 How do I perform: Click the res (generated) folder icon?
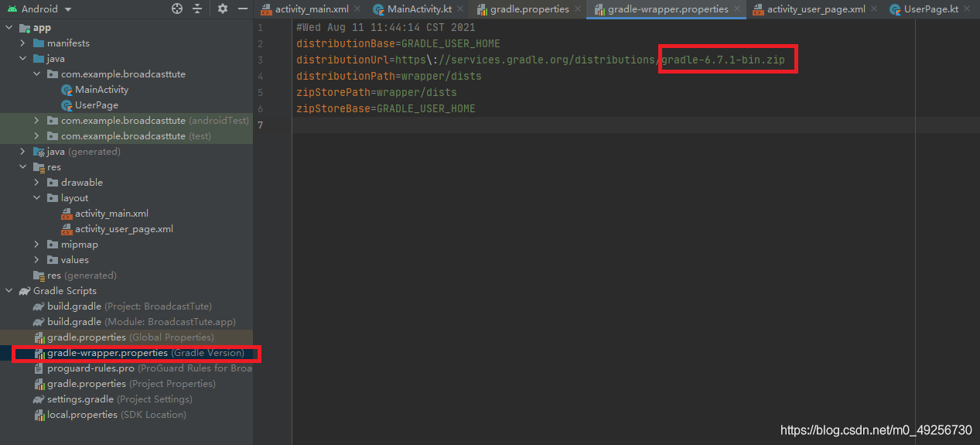[x=39, y=276]
